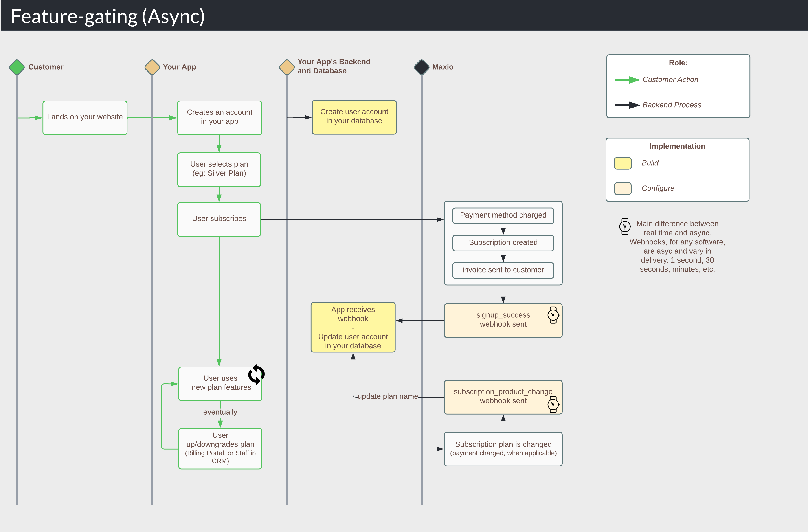Click the 'Maxio' lane label
The height and width of the screenshot is (532, 808).
click(x=442, y=67)
